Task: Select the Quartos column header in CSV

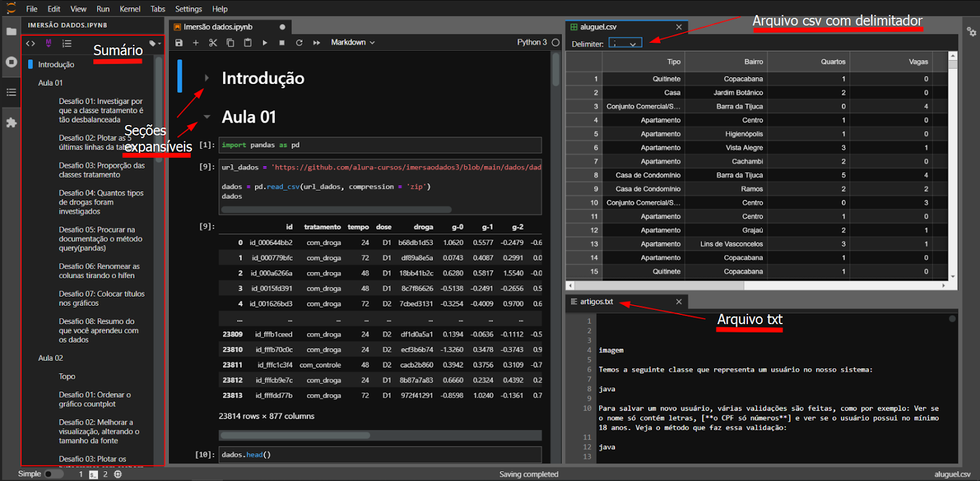Action: click(808, 62)
